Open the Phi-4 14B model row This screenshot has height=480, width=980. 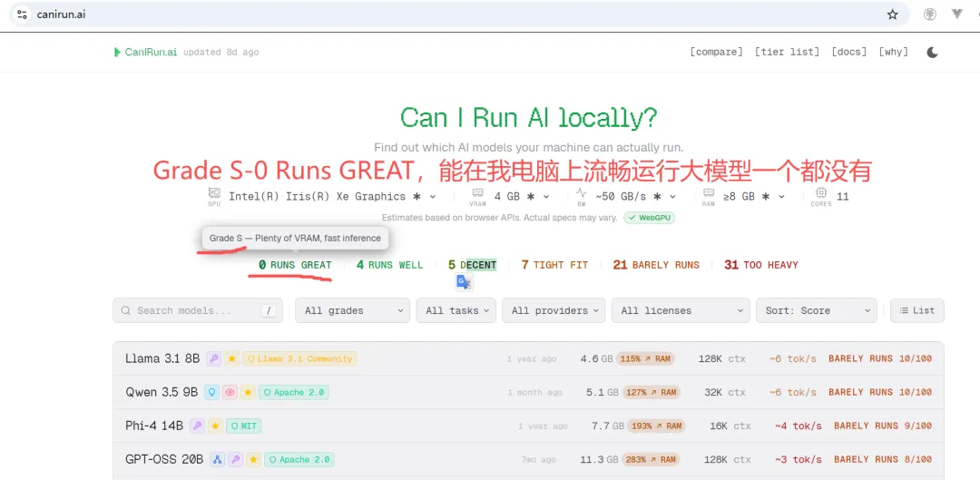click(528, 426)
